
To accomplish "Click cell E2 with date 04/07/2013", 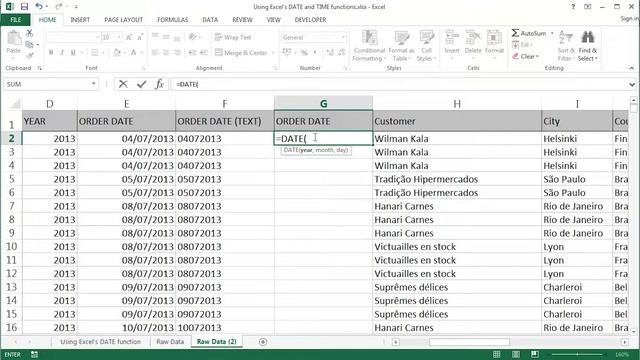I will tap(127, 138).
